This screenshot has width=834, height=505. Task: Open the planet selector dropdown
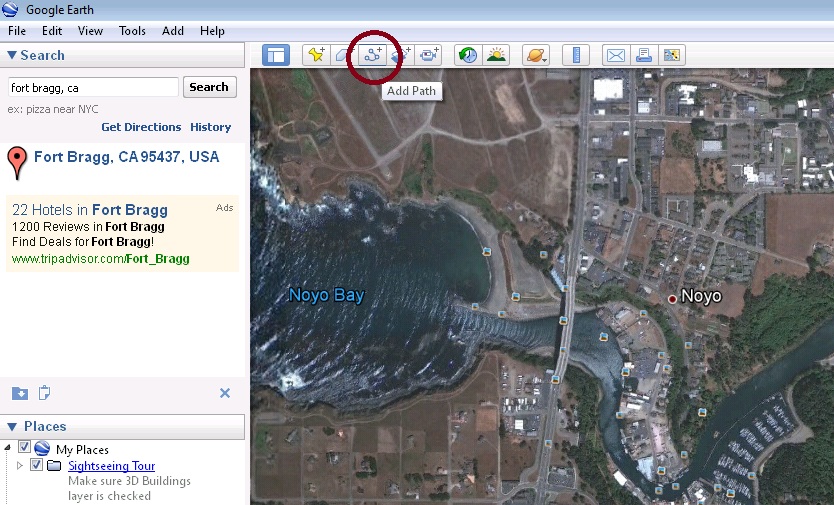(x=536, y=55)
